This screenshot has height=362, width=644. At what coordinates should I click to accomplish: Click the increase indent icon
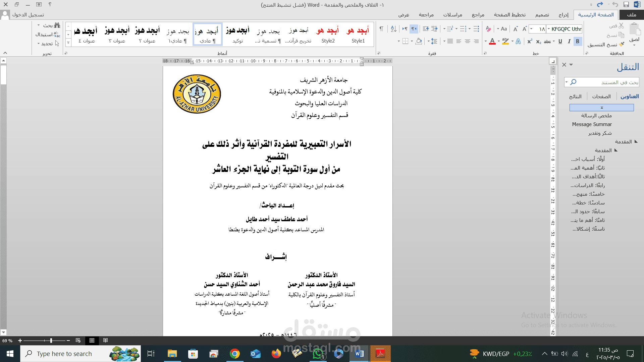[x=426, y=29]
